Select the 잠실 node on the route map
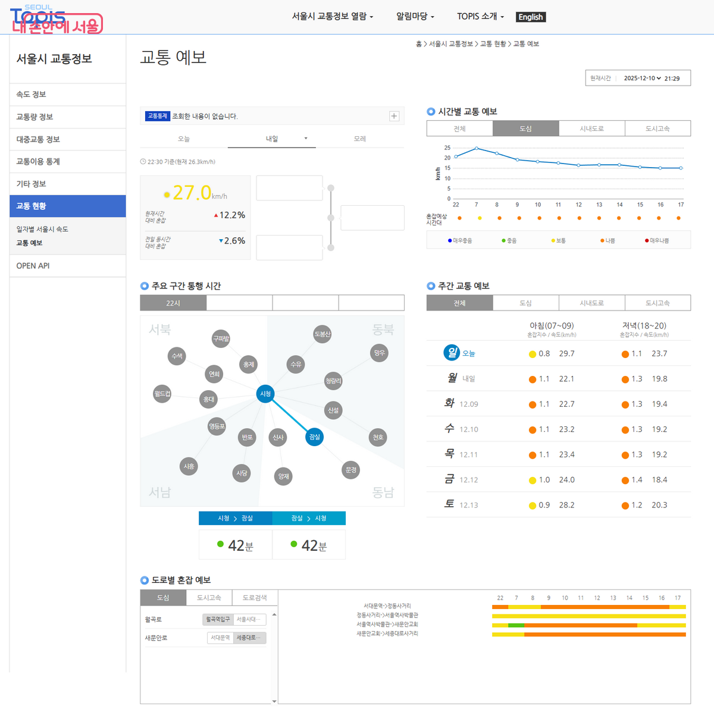 click(x=314, y=437)
